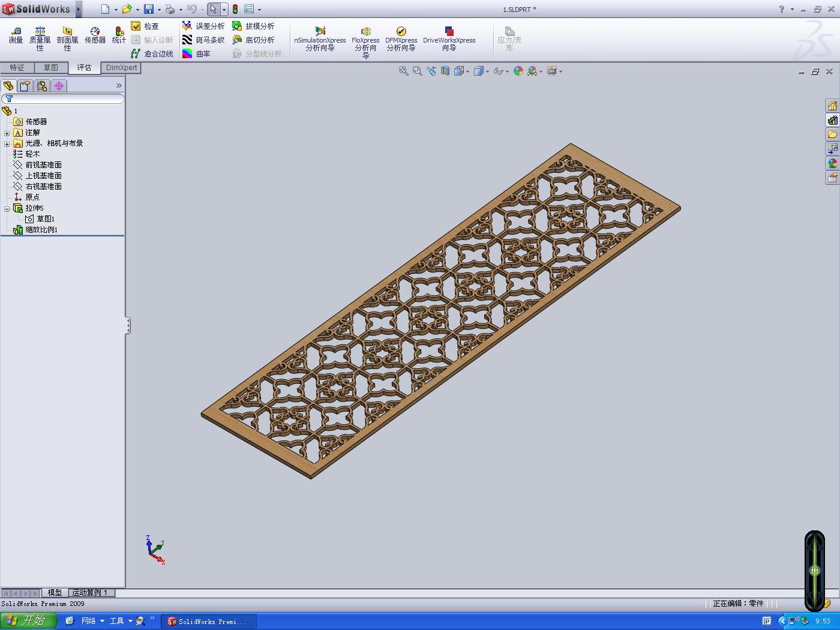The height and width of the screenshot is (630, 840).
Task: Click Edit Appearance color ball icon
Action: (x=518, y=71)
